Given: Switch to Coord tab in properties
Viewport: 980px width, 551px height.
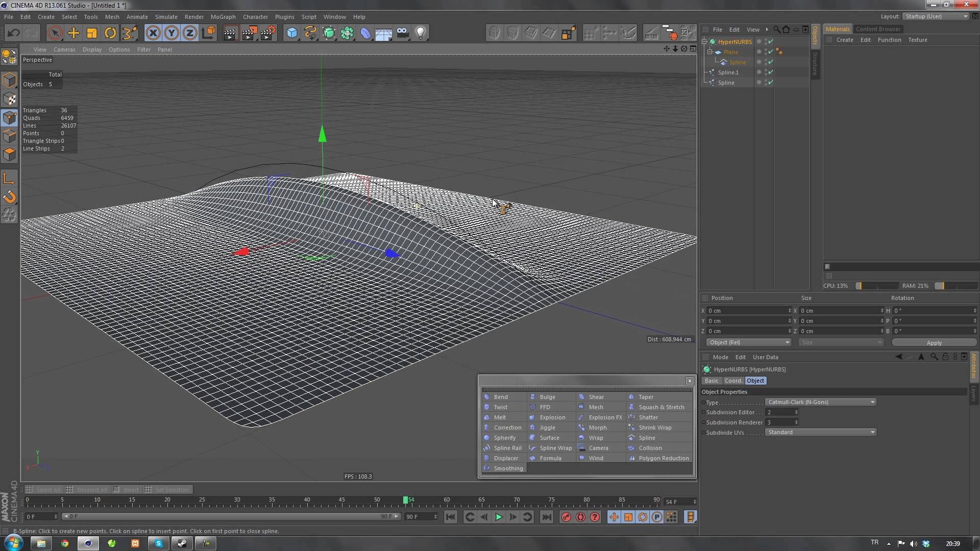Looking at the screenshot, I should pos(733,380).
